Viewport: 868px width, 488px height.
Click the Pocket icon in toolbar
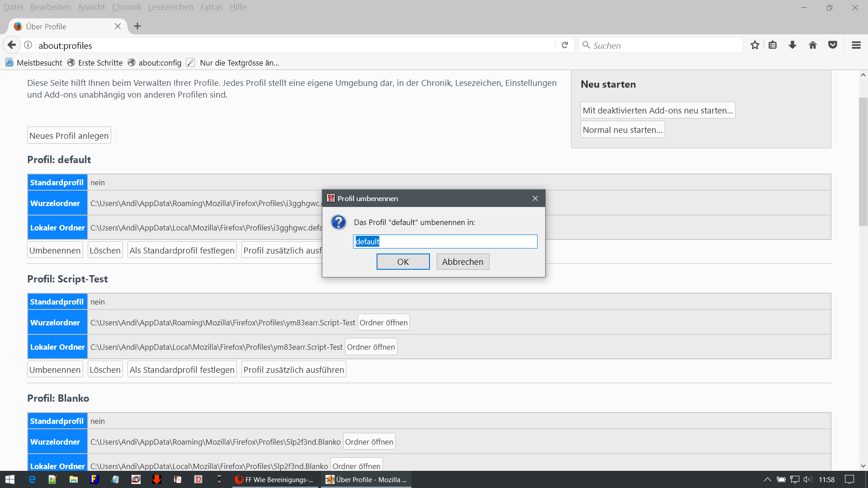(833, 45)
